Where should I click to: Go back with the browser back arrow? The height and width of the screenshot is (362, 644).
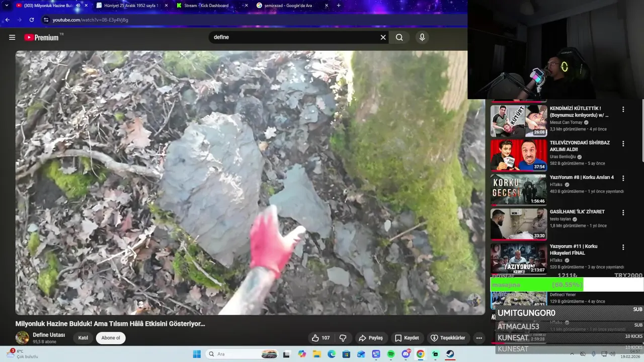tap(7, 20)
